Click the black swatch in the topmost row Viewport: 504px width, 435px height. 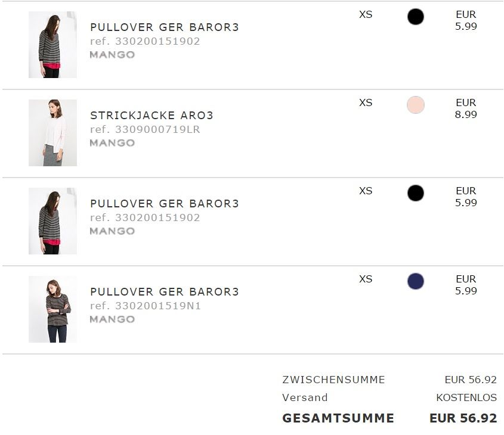416,17
